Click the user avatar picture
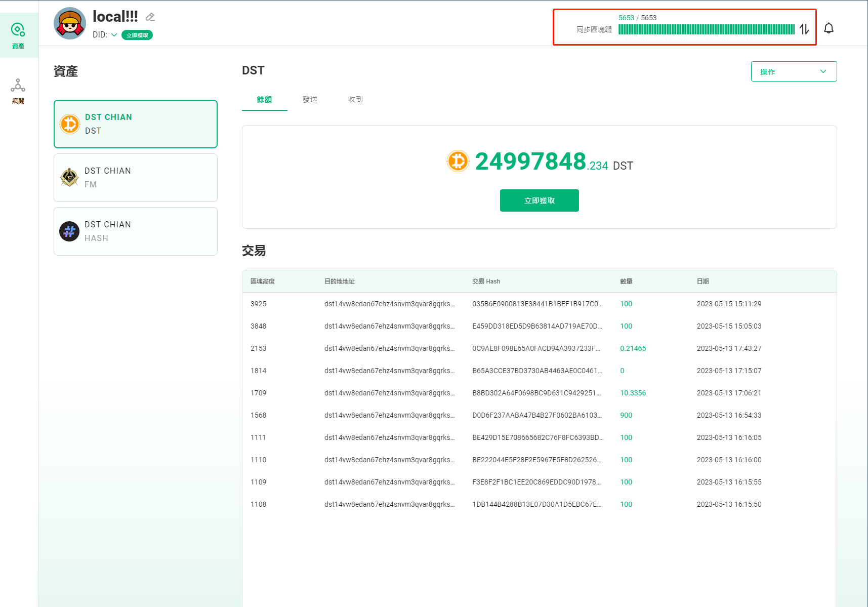The height and width of the screenshot is (607, 868). click(x=70, y=23)
